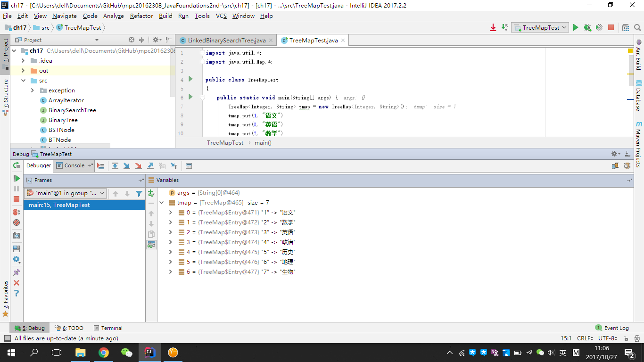Open Chrome from the Windows taskbar
644x362 pixels.
(x=104, y=353)
